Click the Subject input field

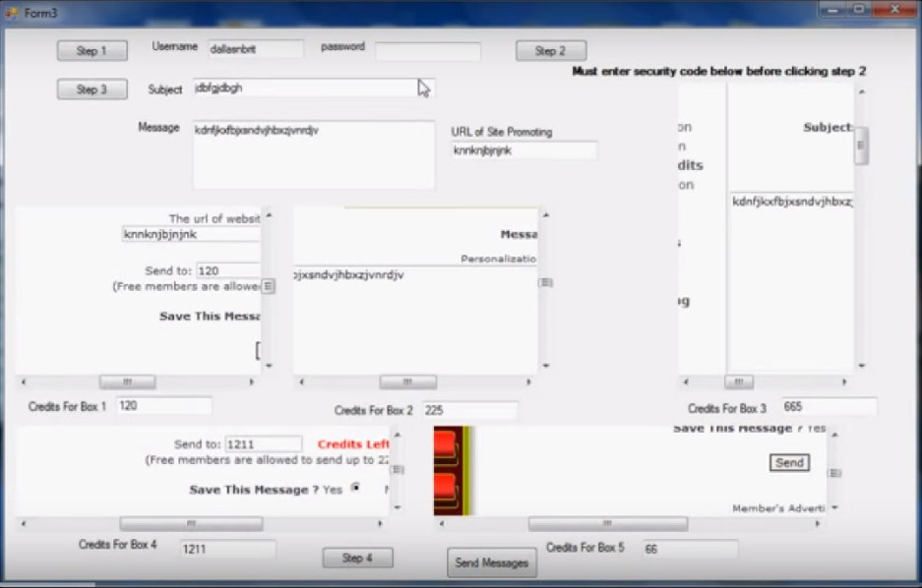pos(313,88)
